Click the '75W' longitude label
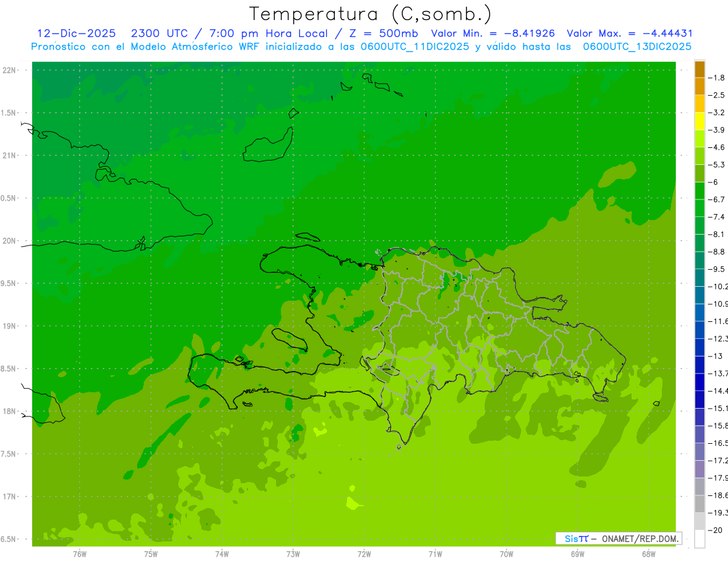The image size is (728, 562). coord(151,553)
